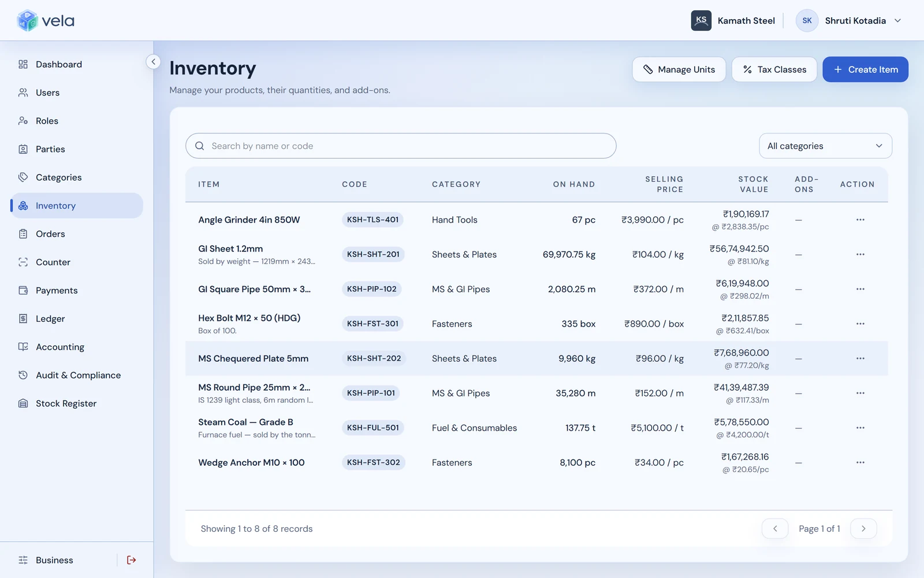Open Parties in the sidebar
The image size is (924, 578).
click(x=77, y=149)
